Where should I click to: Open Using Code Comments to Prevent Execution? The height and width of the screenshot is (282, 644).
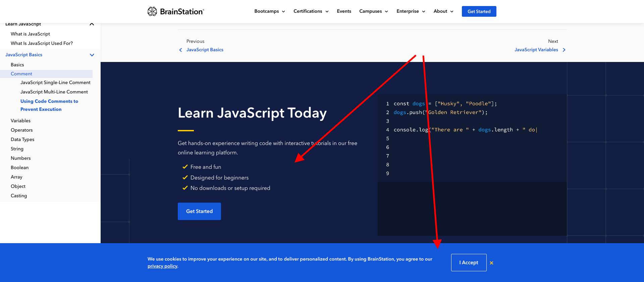(49, 105)
